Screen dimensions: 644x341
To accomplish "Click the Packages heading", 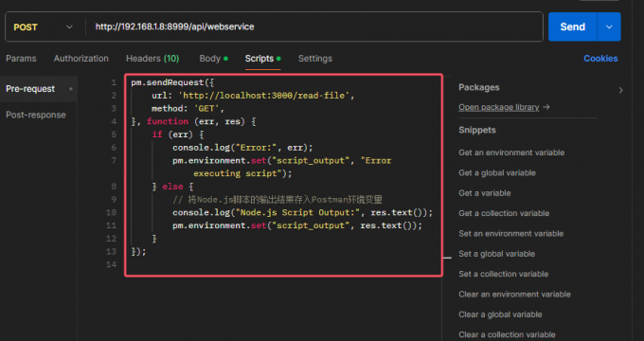I will pyautogui.click(x=479, y=87).
